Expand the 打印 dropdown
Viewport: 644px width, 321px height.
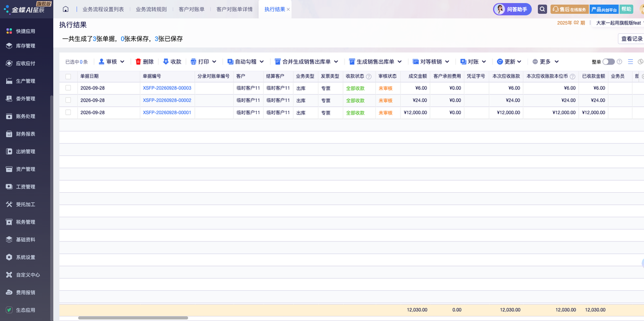click(x=214, y=61)
